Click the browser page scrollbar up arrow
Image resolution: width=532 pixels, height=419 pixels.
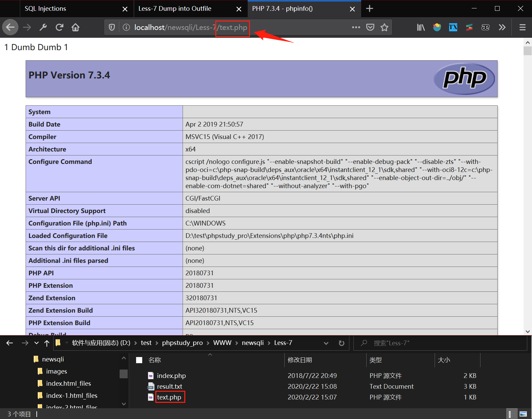[x=528, y=42]
